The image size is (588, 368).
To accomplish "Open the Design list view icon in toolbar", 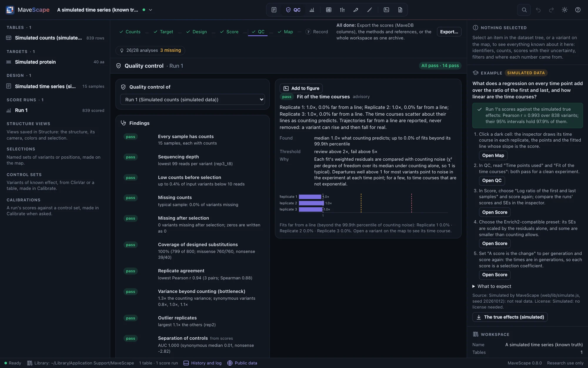I will [x=274, y=10].
